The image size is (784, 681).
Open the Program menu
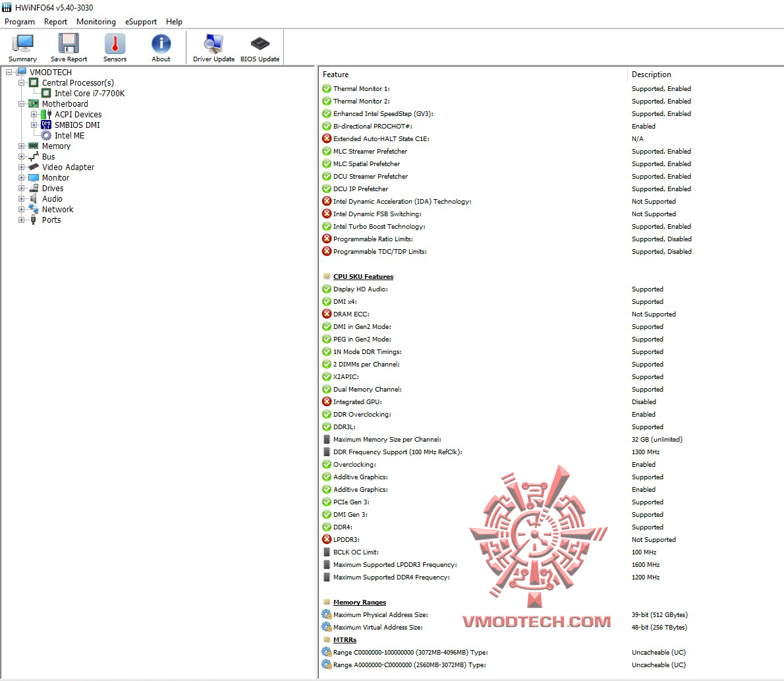click(20, 22)
